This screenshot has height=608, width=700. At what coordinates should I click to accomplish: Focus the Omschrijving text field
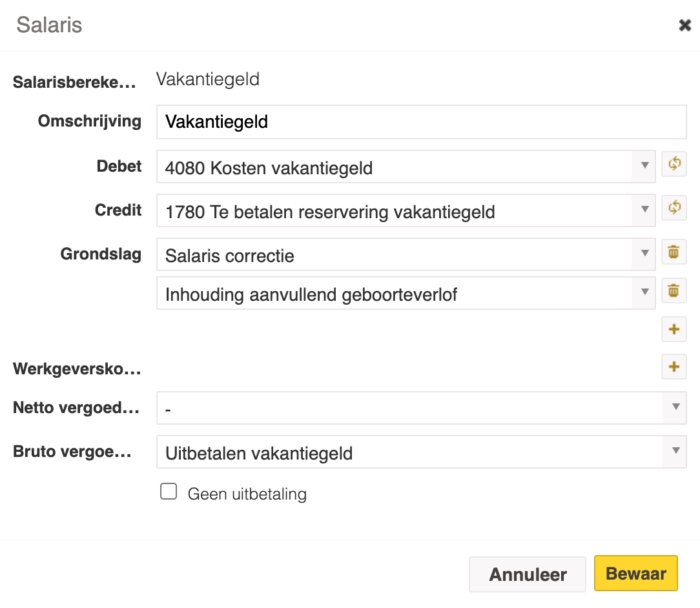[422, 122]
